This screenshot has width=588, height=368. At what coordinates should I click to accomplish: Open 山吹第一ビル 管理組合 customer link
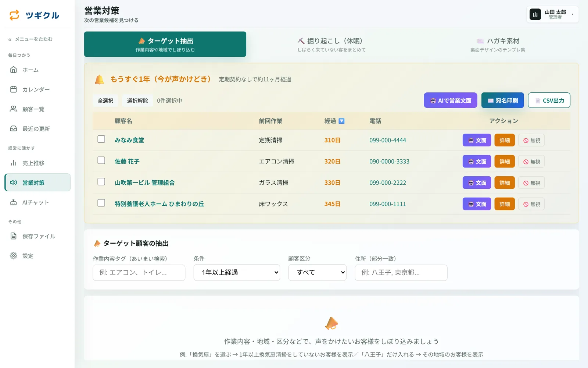(145, 183)
